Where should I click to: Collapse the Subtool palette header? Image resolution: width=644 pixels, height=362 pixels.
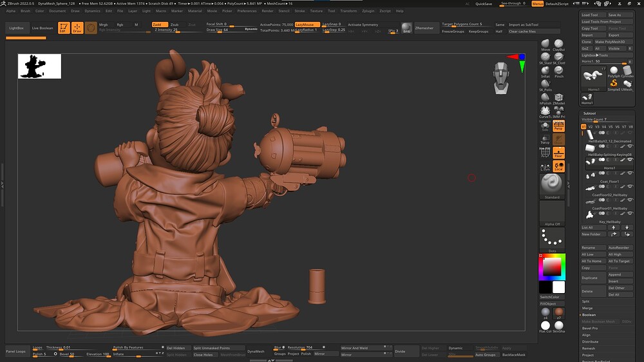click(589, 113)
